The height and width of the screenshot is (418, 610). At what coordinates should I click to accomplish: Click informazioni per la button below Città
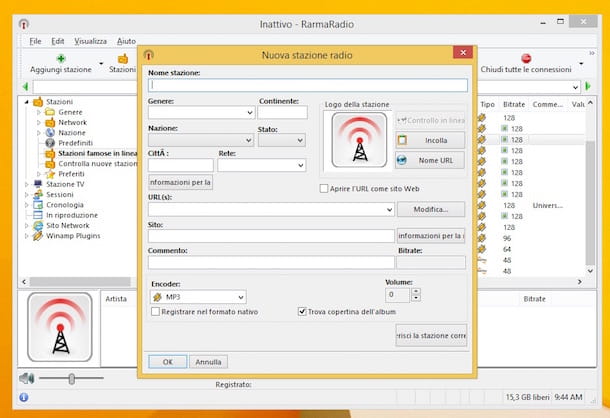[181, 182]
